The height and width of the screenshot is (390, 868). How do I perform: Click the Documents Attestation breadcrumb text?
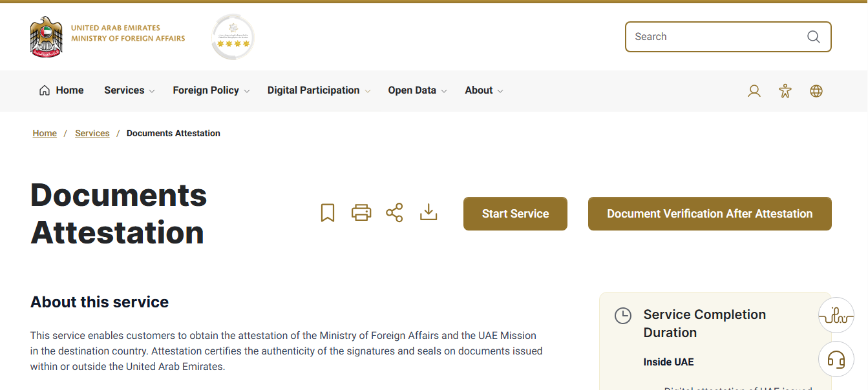pos(173,133)
